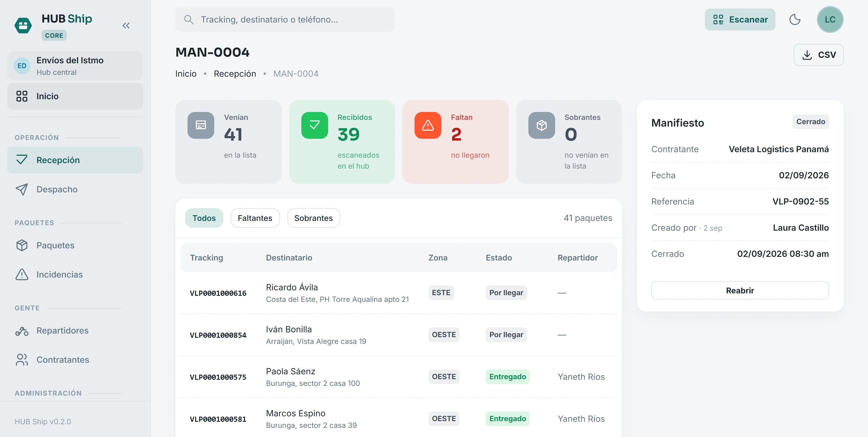868x437 pixels.
Task: Select the Sobrantes filter tab
Action: (x=313, y=218)
